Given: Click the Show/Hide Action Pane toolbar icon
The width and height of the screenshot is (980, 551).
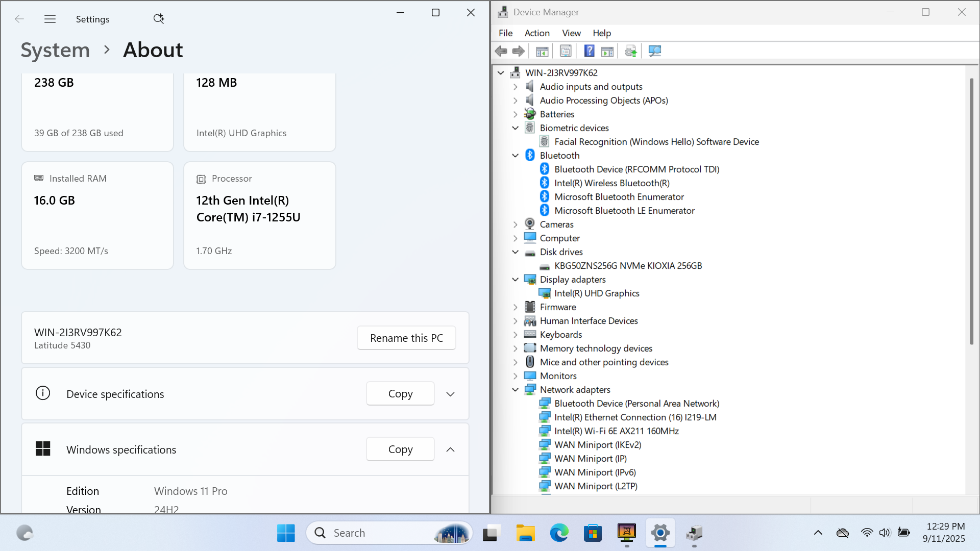Looking at the screenshot, I should pos(607,51).
